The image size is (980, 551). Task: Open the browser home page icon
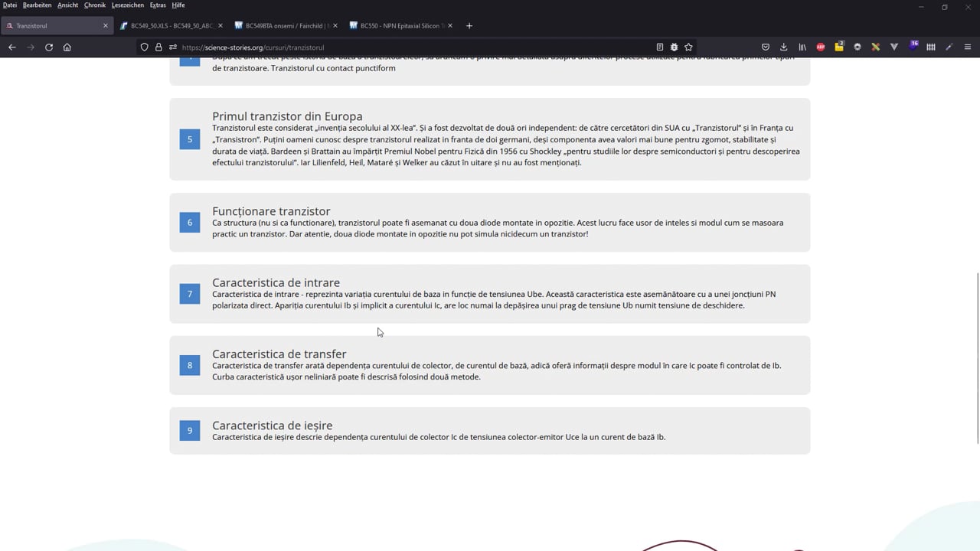67,47
